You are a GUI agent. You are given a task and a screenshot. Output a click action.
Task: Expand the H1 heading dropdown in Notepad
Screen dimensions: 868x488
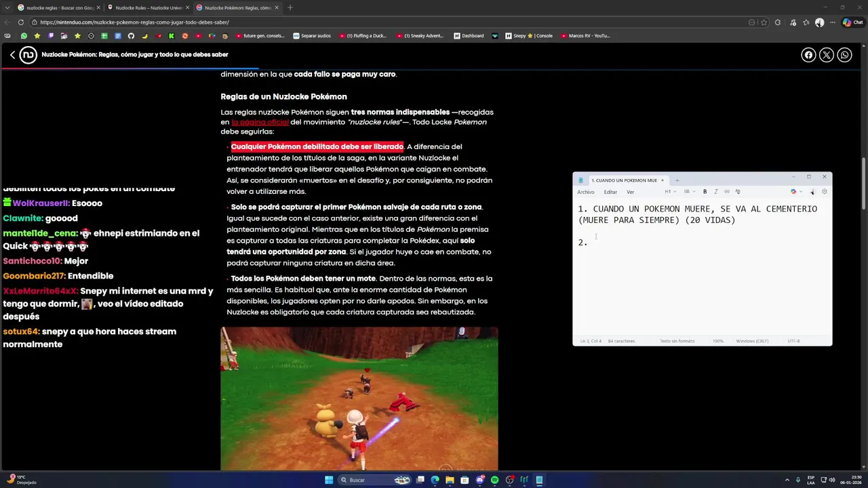(669, 192)
